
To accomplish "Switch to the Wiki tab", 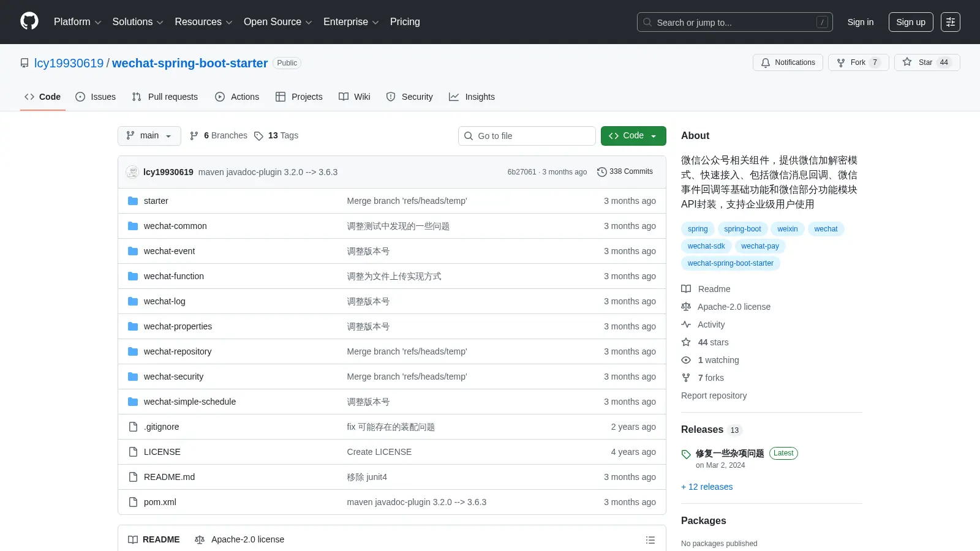I will coord(355,97).
